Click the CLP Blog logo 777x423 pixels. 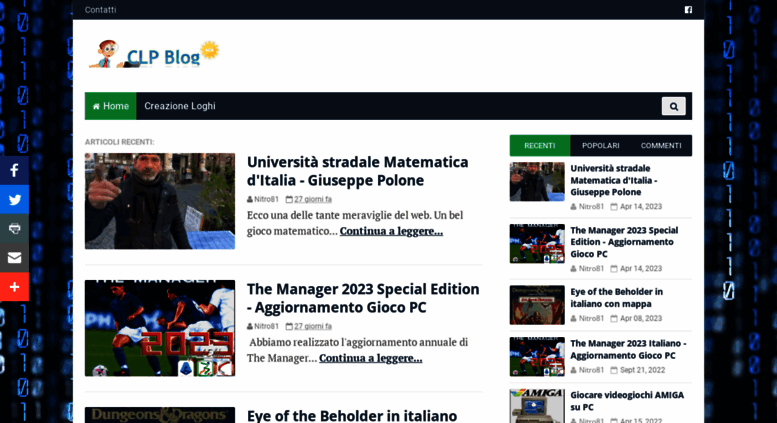(154, 54)
